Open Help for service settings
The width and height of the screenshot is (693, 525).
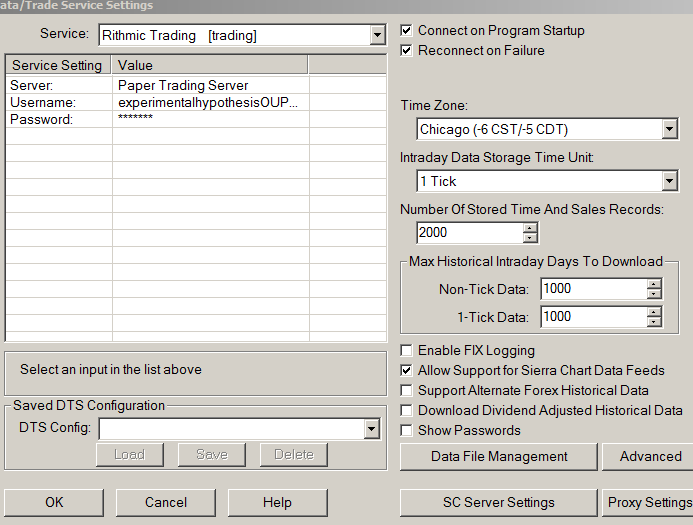[278, 502]
